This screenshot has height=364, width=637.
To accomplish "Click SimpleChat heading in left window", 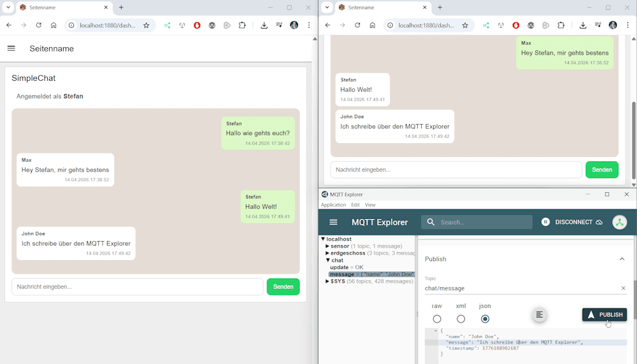I will click(34, 78).
